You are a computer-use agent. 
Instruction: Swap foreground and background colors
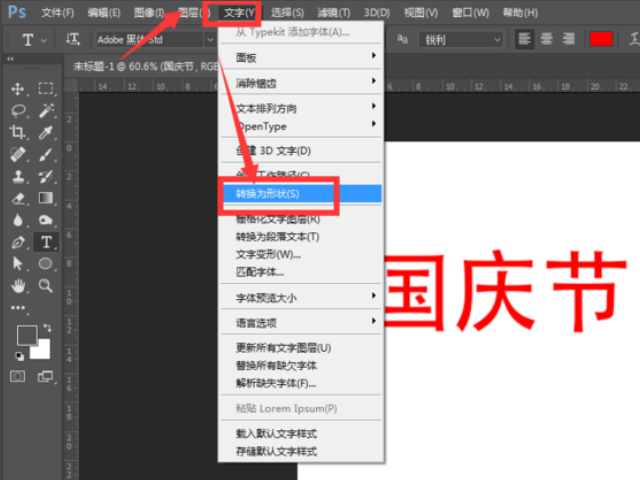(x=48, y=328)
